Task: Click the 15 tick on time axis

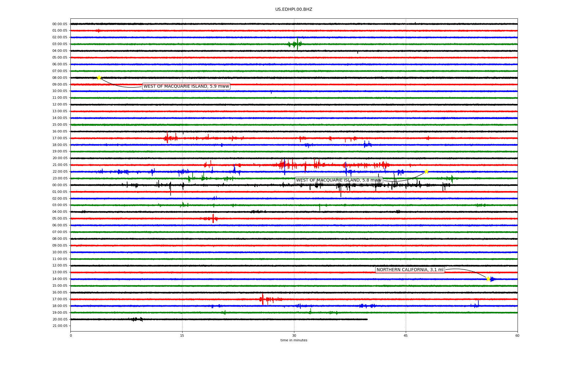Action: click(182, 335)
